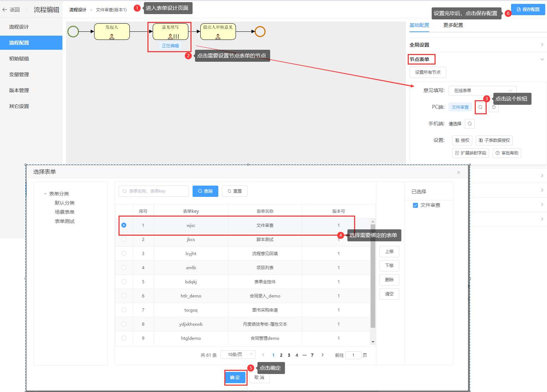Click the 保存配置 button
The image size is (547, 392).
tap(528, 10)
